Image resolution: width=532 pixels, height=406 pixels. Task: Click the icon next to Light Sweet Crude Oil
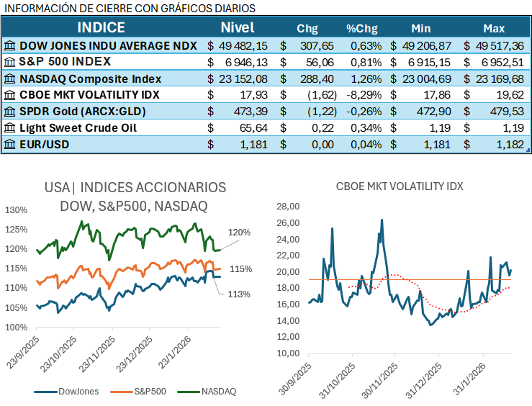(x=9, y=128)
